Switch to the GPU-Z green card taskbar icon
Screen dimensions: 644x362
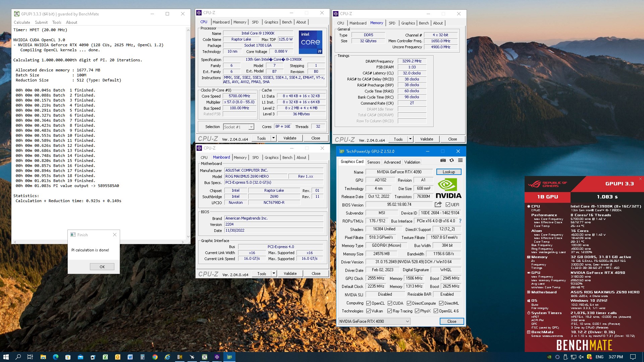click(x=229, y=357)
